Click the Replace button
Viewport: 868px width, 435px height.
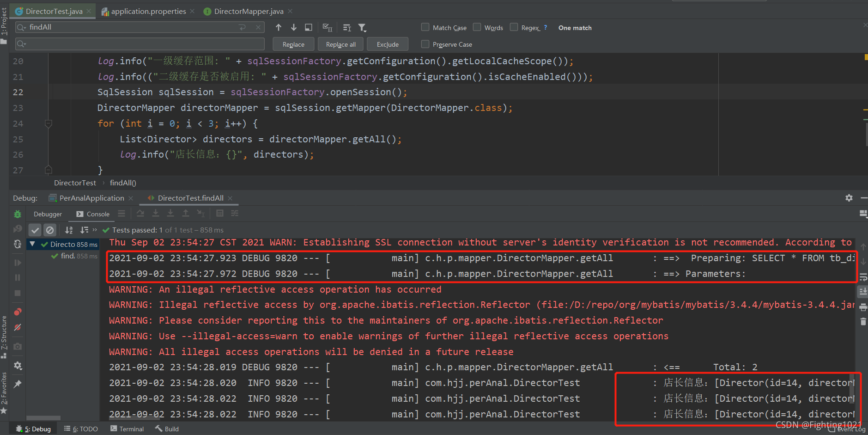pyautogui.click(x=293, y=44)
